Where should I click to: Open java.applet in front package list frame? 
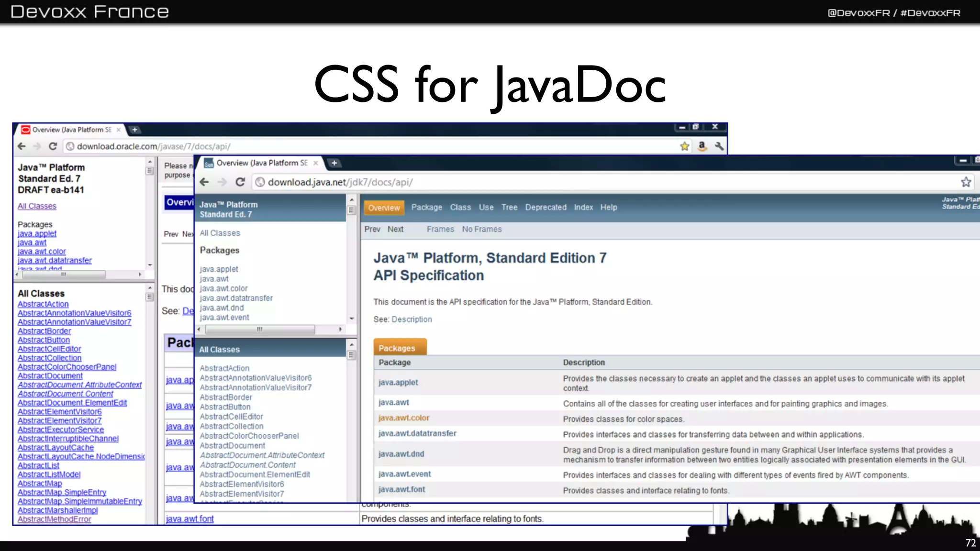coord(219,269)
